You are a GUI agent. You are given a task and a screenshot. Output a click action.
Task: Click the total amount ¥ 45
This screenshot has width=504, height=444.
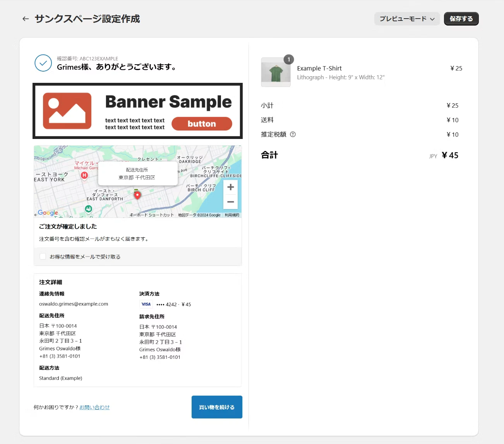450,155
